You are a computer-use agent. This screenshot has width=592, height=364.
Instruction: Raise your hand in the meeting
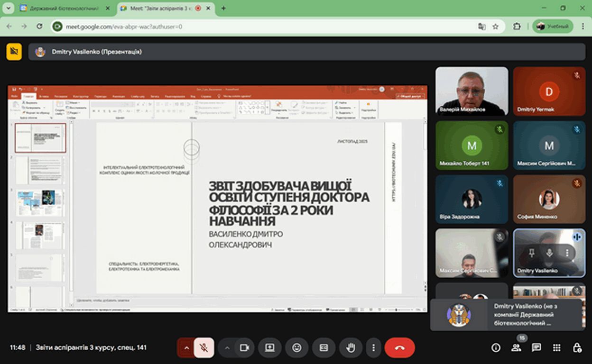click(x=351, y=348)
